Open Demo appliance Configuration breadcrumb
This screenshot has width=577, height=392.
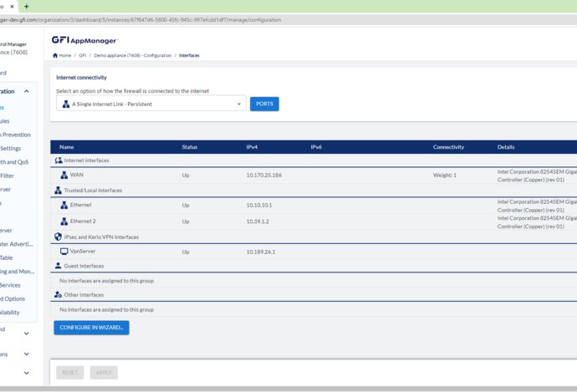click(132, 55)
